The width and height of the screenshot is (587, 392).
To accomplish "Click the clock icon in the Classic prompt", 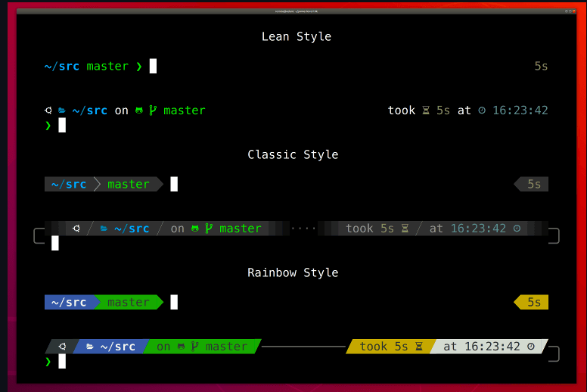I will [x=517, y=229].
